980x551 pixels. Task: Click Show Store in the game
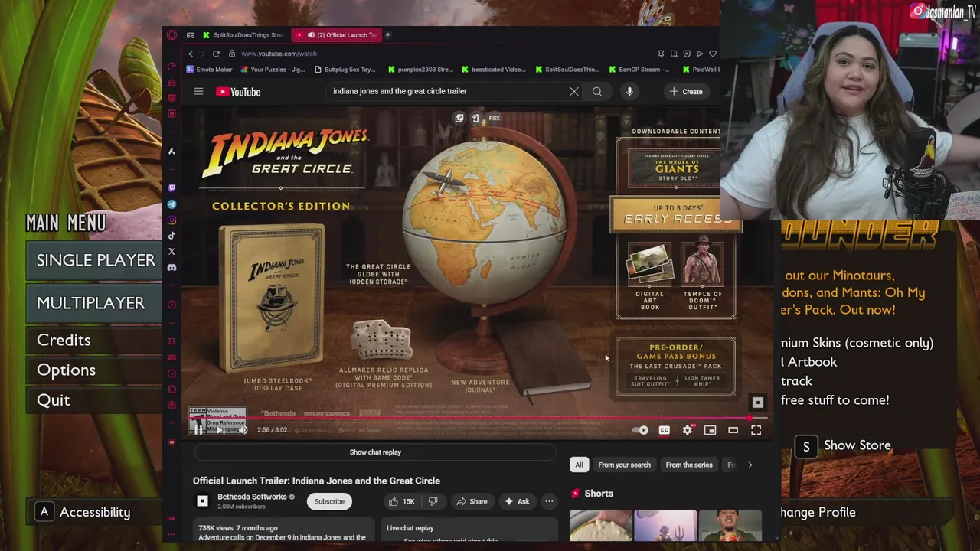coord(844,445)
